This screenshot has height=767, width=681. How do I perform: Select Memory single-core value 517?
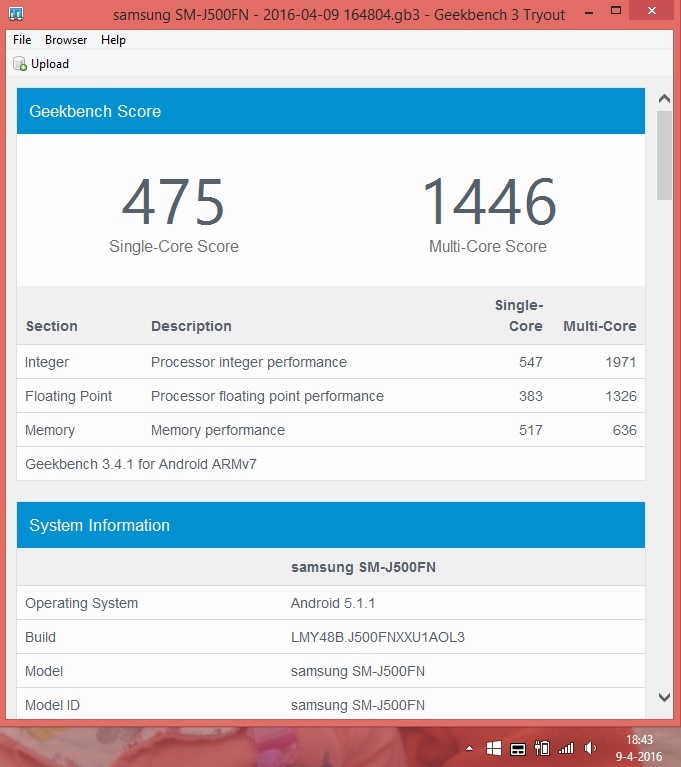pyautogui.click(x=531, y=430)
